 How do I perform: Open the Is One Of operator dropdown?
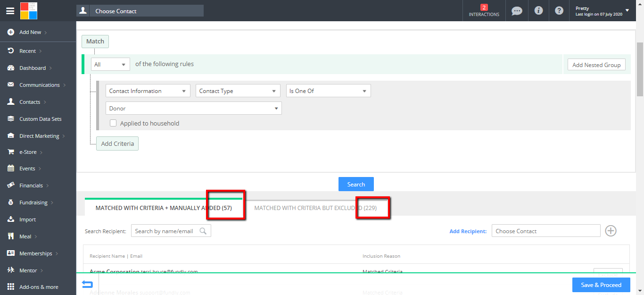[329, 91]
